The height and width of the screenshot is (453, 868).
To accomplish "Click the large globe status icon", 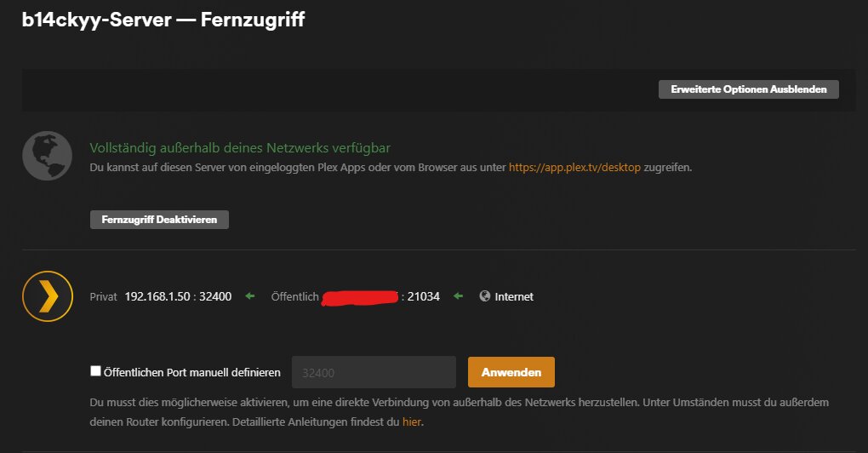I will click(x=47, y=156).
